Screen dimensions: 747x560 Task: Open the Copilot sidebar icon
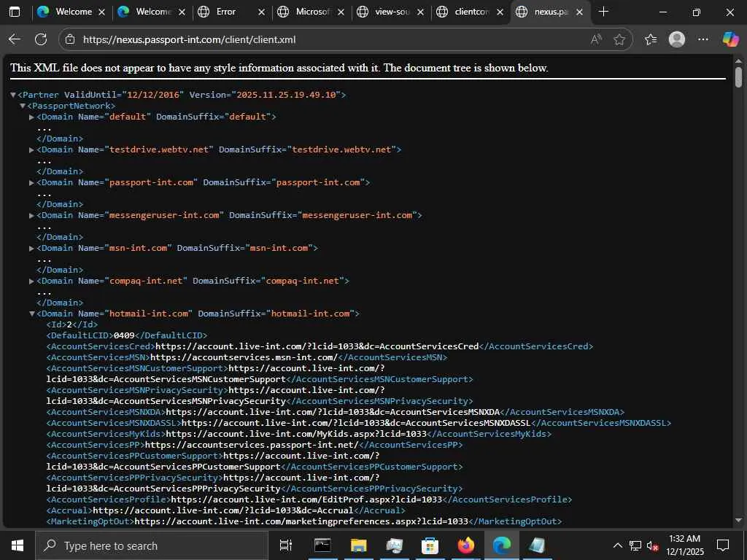tap(730, 39)
